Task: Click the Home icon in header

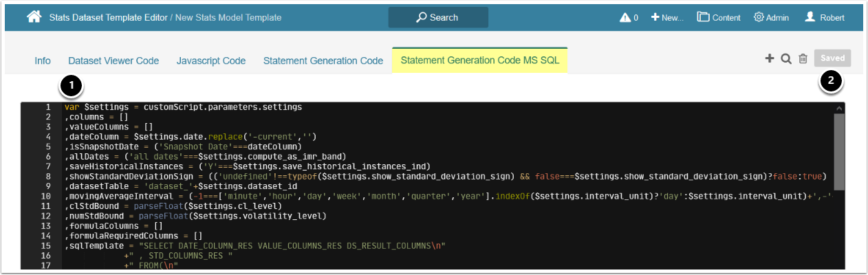Action: (34, 17)
